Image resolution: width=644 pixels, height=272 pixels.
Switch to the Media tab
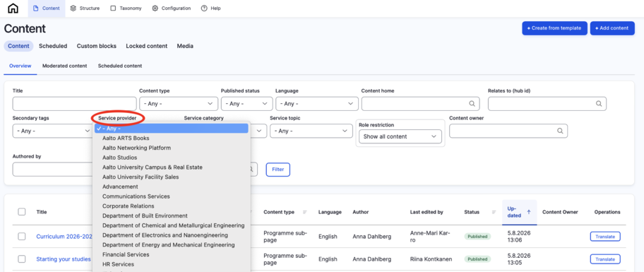[185, 46]
